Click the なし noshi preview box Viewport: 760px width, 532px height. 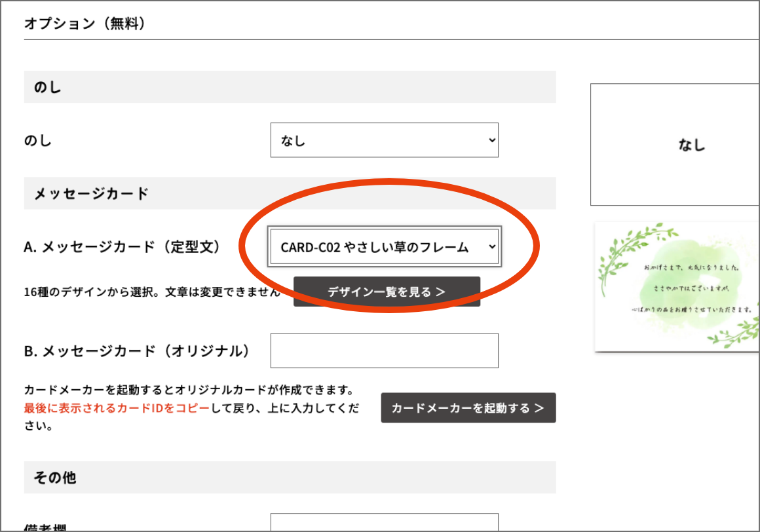[675, 145]
